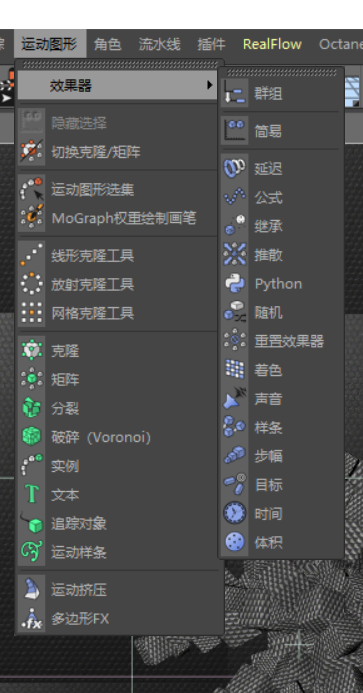363x693 pixels.
Task: Open the 运动图形 menu
Action: pyautogui.click(x=50, y=44)
